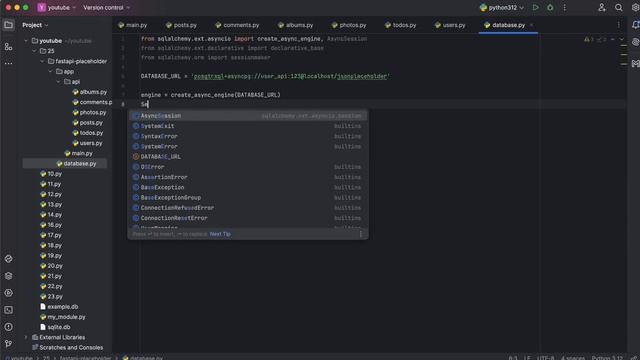Open the python312 run configuration dropdown
The width and height of the screenshot is (640, 360).
click(502, 7)
